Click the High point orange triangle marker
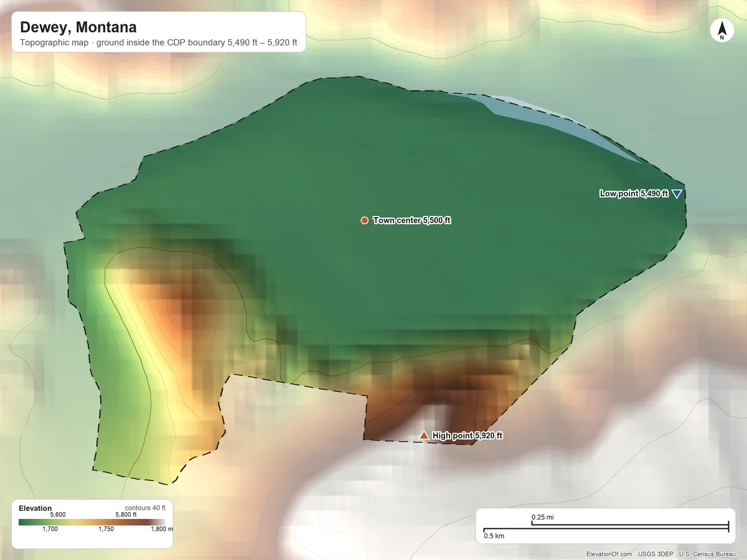Viewport: 747px width, 560px height. pyautogui.click(x=424, y=436)
